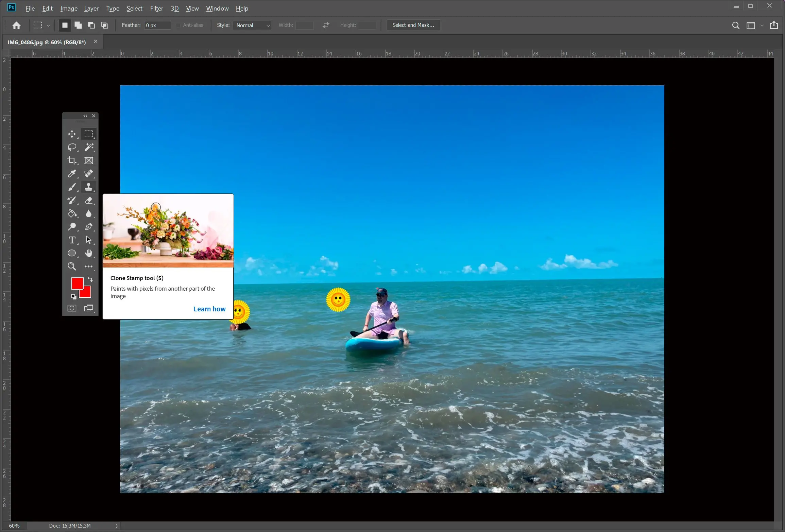Toggle foreground color swatch
Screen dimensions: 785x532
point(76,283)
